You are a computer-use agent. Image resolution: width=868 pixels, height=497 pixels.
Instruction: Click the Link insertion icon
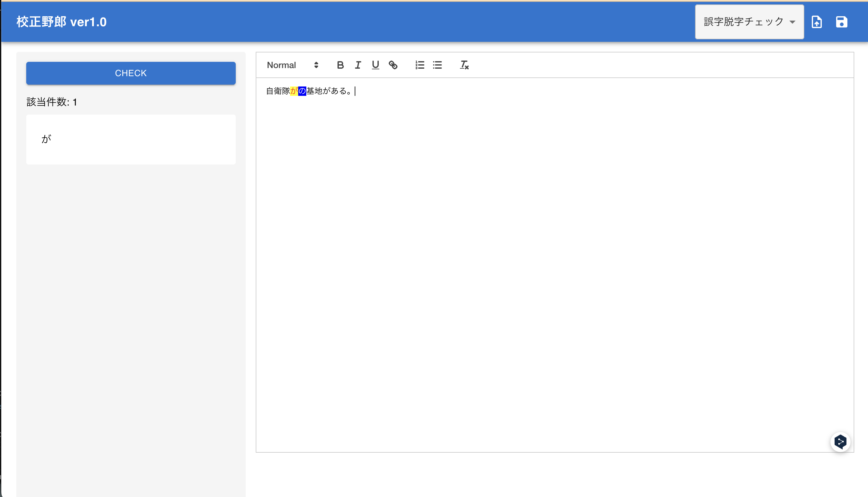pos(393,64)
